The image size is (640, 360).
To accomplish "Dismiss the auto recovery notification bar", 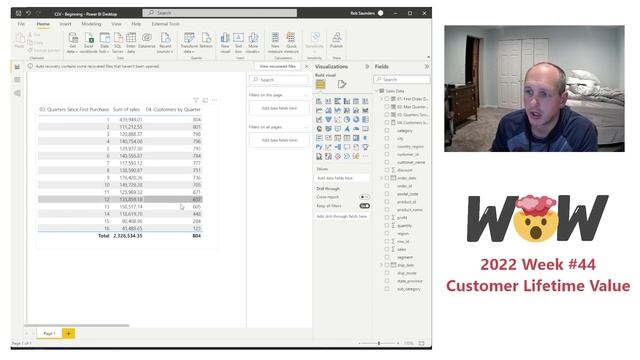I will 307,66.
